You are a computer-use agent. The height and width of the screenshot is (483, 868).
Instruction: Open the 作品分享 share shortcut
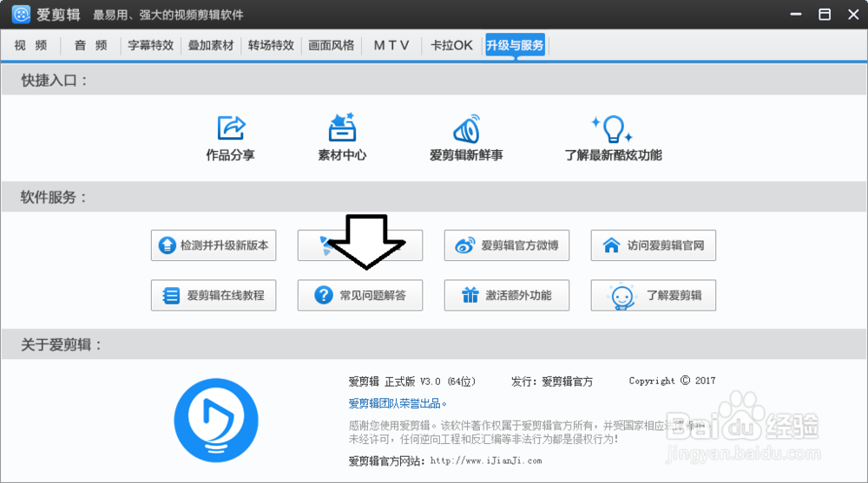[230, 139]
